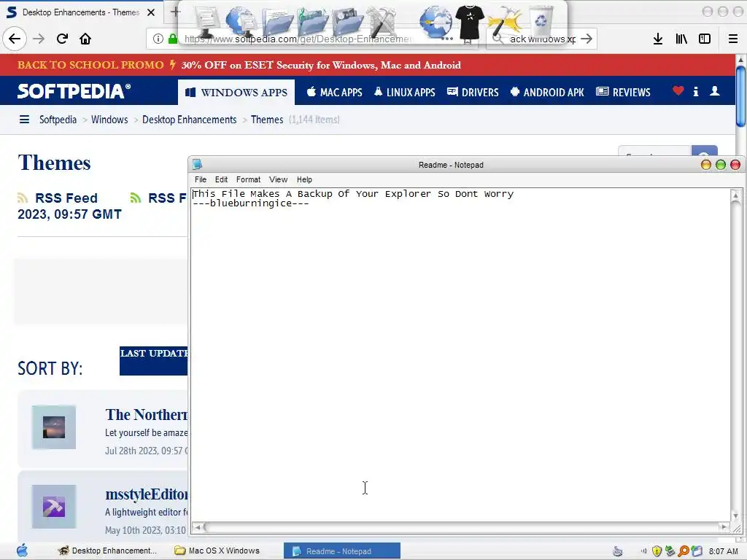This screenshot has width=747, height=560.
Task: Go to LINUX APPS section
Action: click(x=404, y=92)
